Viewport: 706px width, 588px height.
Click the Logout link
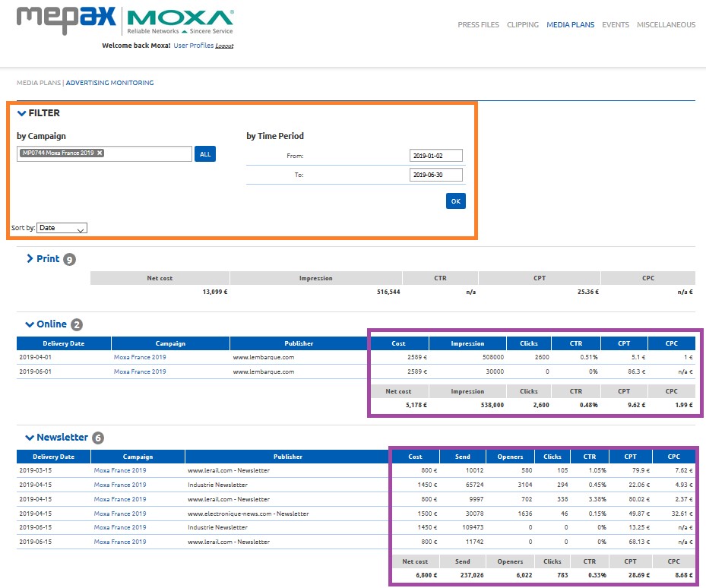tap(224, 46)
